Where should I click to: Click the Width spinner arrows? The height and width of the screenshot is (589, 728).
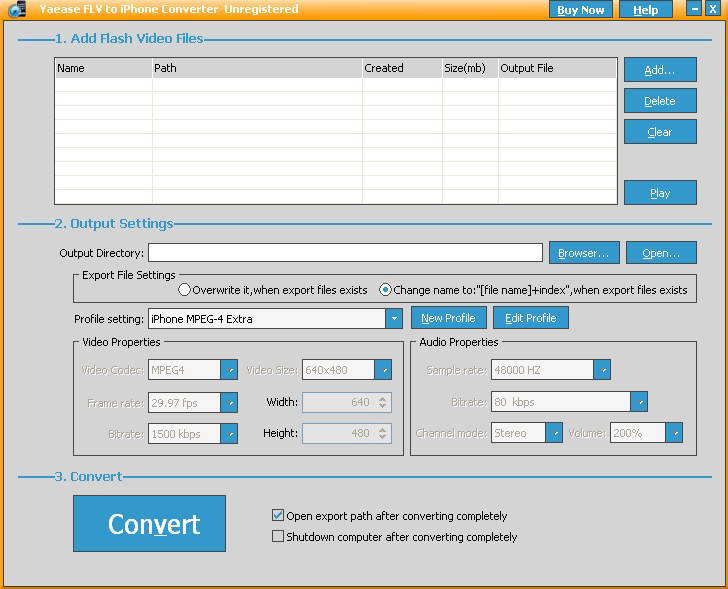tap(382, 402)
